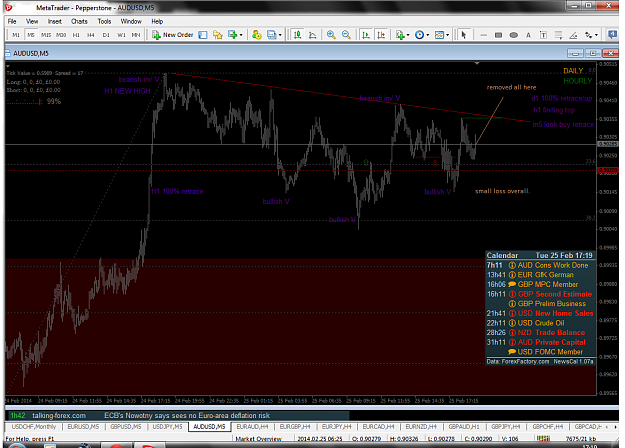The height and width of the screenshot is (448, 625).
Task: Open the Insert menu
Action: click(55, 22)
